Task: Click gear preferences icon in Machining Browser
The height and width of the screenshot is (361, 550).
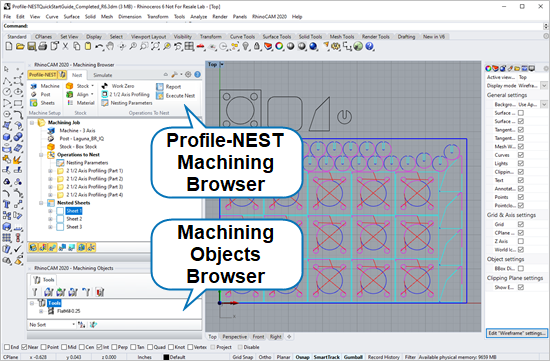Action: click(188, 74)
